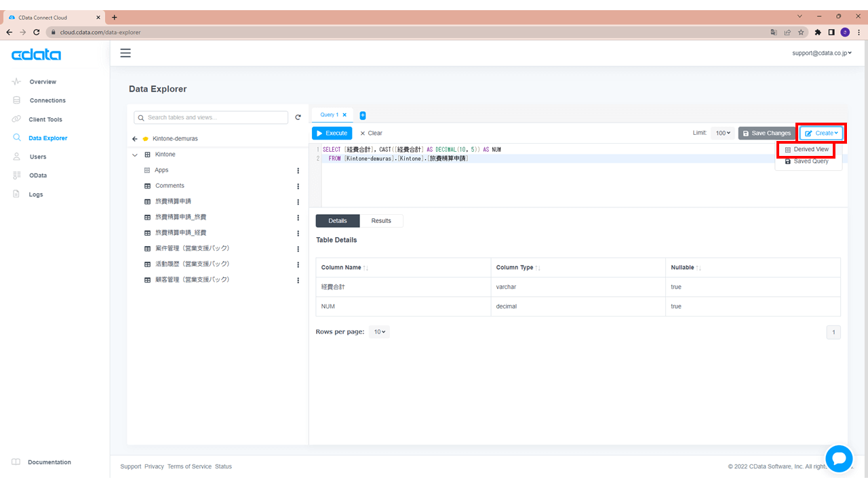Screen dimensions: 868x488
Task: Click the Search tables and views field
Action: [211, 117]
